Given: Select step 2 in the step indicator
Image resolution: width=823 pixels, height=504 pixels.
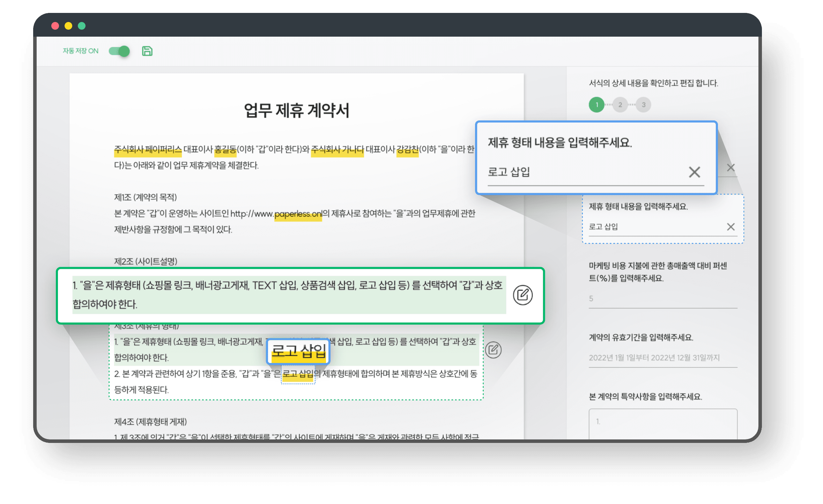Looking at the screenshot, I should coord(620,104).
